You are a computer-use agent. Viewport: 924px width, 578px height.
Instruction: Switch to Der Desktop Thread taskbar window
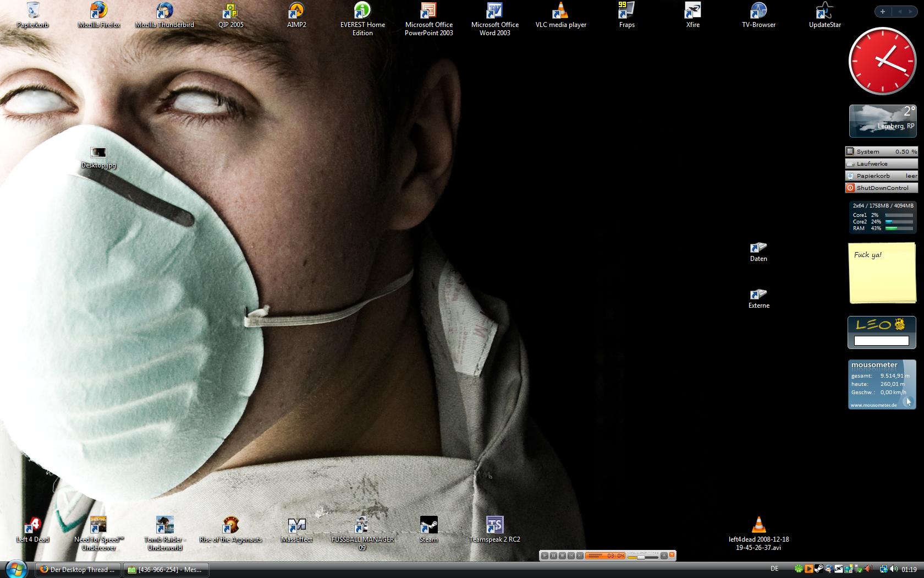point(78,570)
